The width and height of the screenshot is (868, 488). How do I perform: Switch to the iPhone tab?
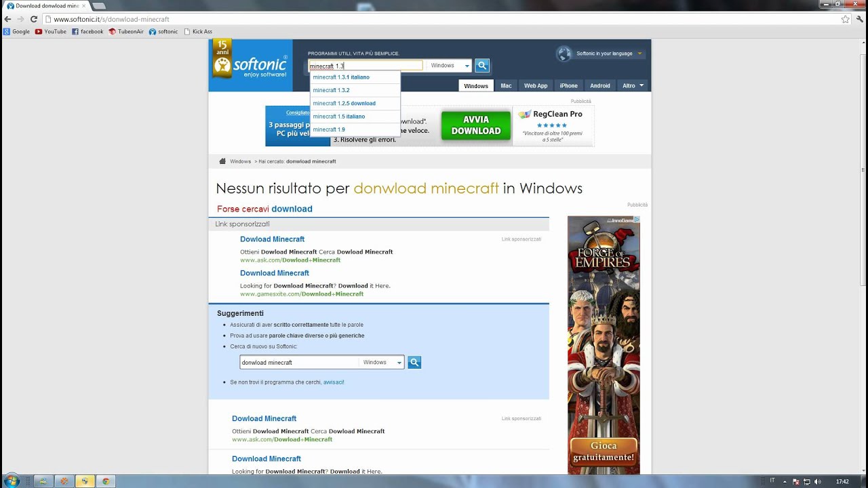(568, 85)
